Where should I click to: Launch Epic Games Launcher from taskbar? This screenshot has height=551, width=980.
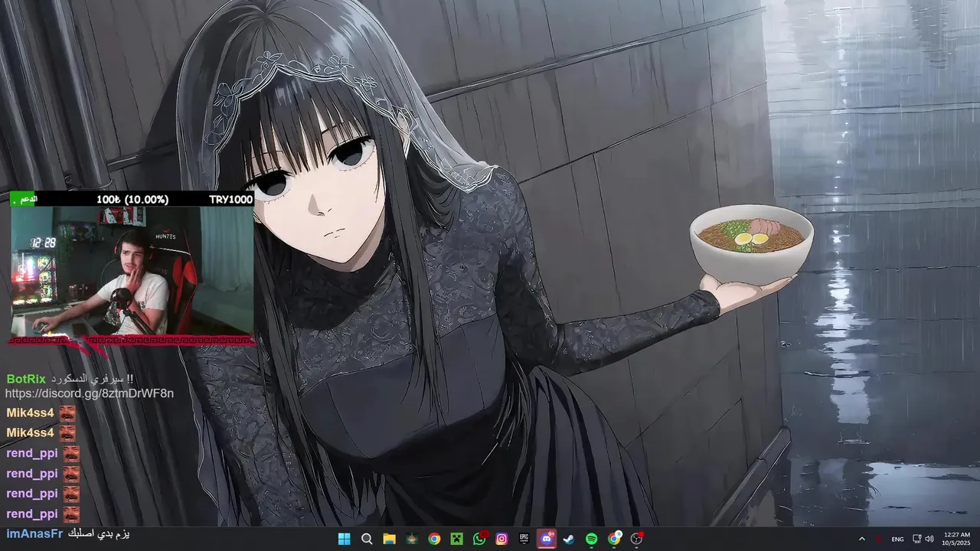[x=524, y=539]
